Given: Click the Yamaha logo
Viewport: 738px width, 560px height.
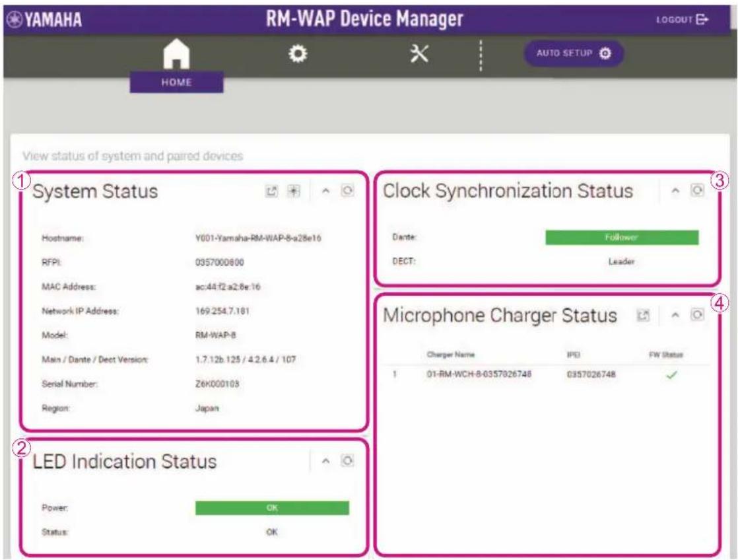Looking at the screenshot, I should tap(44, 20).
